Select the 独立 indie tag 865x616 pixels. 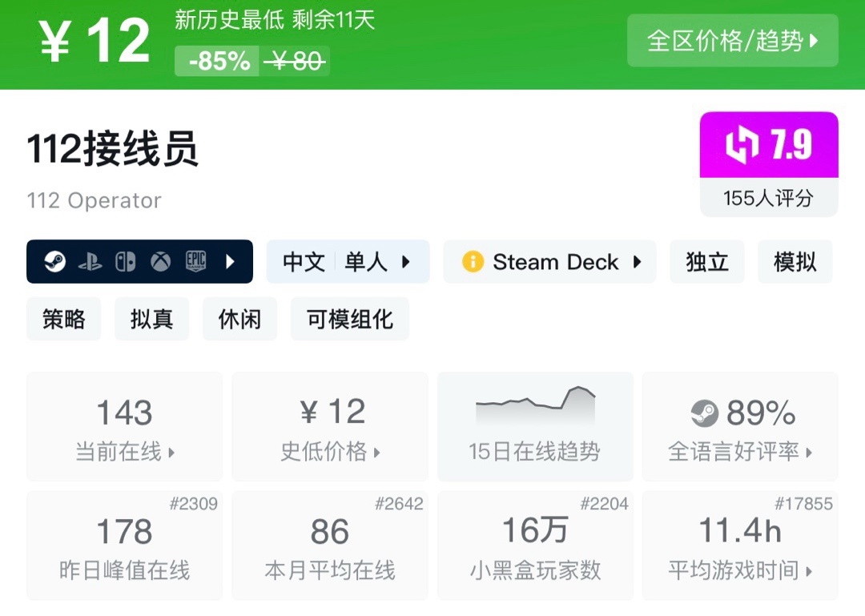point(707,261)
